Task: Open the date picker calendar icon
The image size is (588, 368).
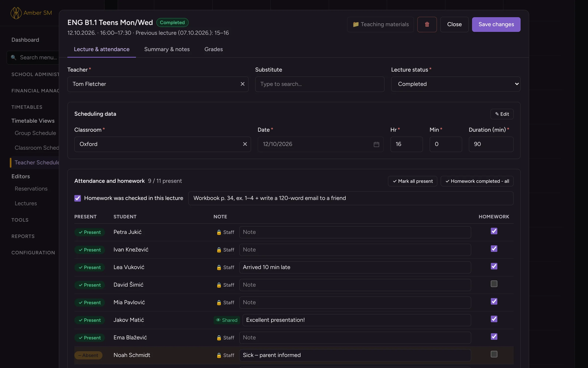Action: pos(376,144)
